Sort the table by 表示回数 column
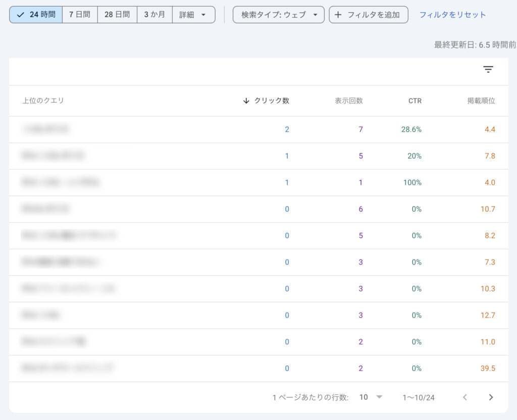Screen dimensions: 517x420 click(349, 100)
